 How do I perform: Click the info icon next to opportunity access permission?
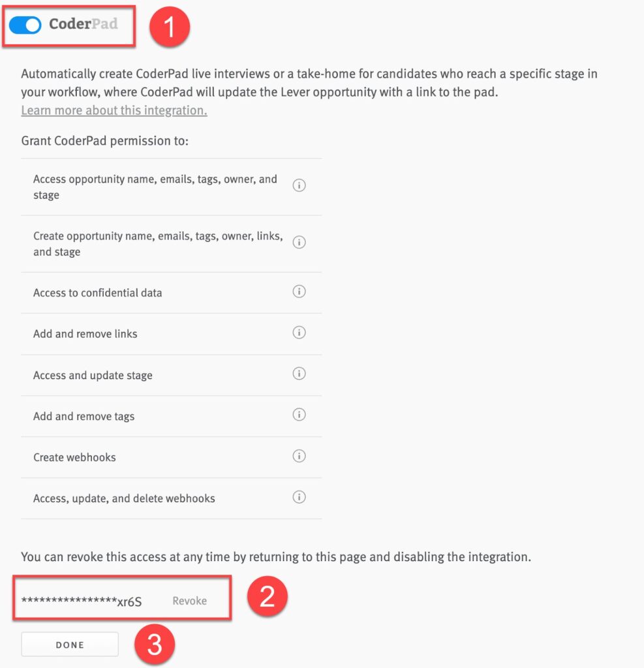(299, 185)
